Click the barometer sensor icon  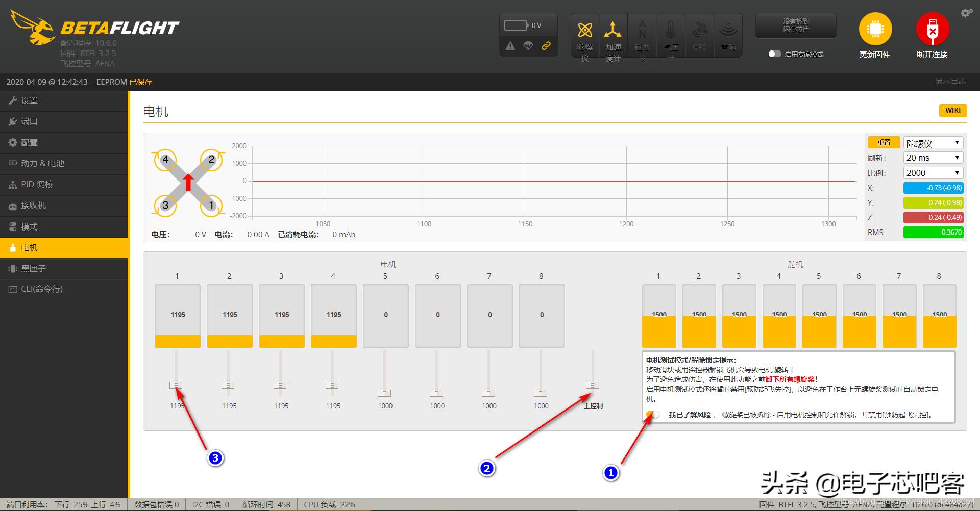671,31
